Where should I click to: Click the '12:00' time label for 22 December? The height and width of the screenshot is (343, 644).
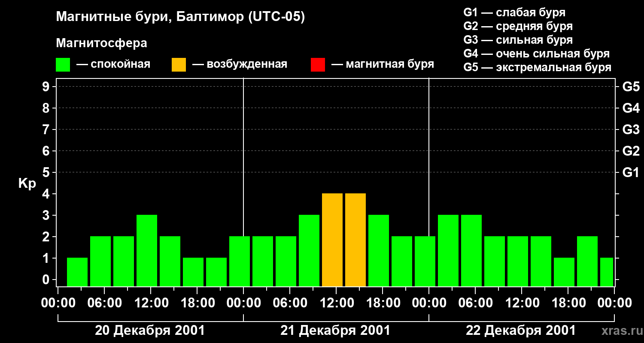click(x=522, y=303)
